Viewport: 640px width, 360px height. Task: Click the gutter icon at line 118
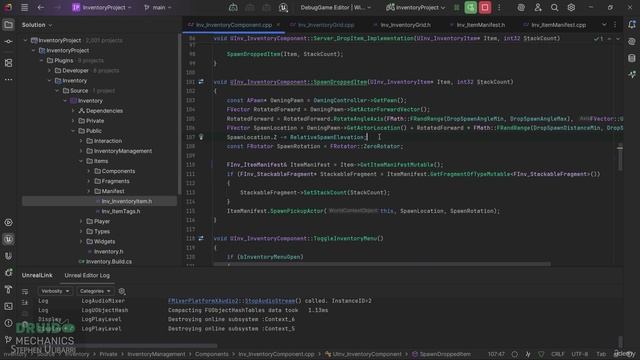click(201, 238)
